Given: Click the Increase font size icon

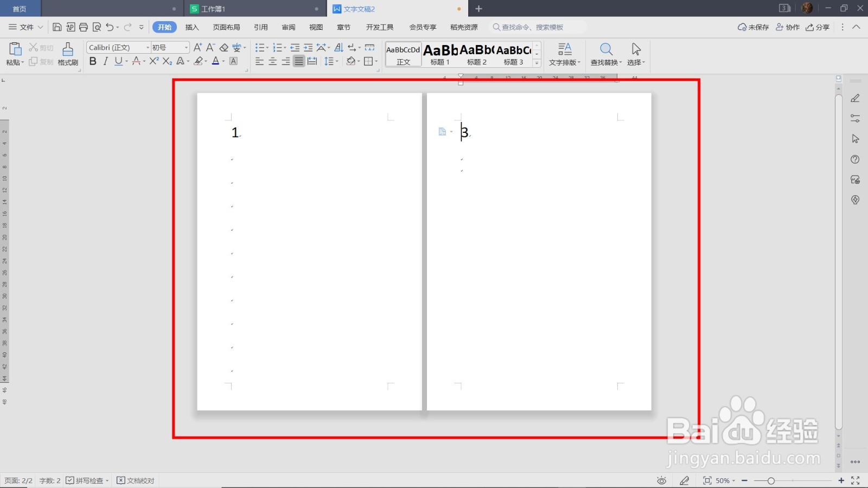Looking at the screenshot, I should pyautogui.click(x=197, y=48).
